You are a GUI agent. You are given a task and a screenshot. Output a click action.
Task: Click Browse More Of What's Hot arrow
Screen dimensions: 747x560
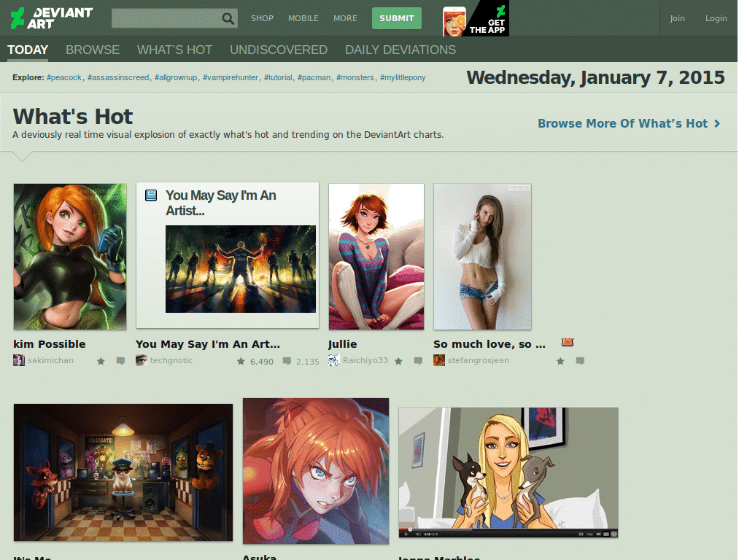click(717, 124)
